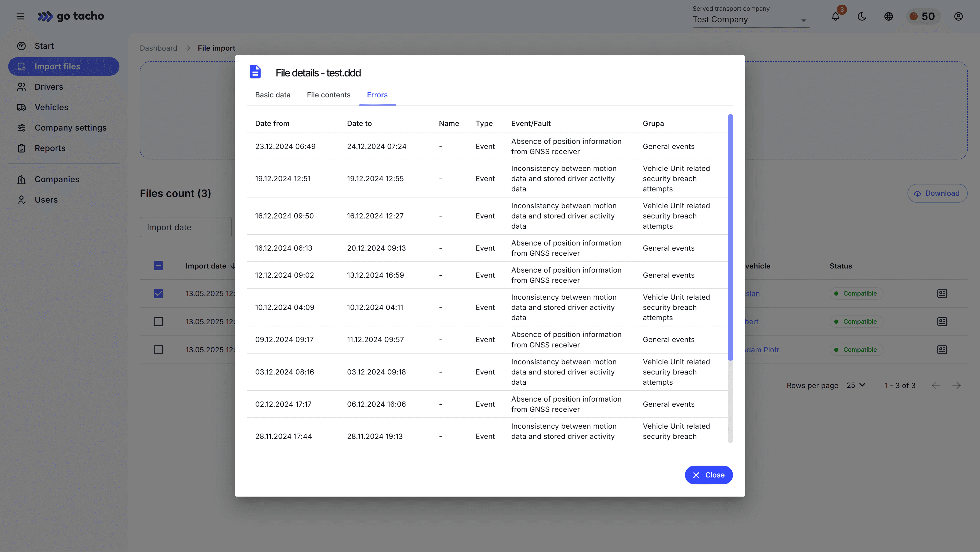Viewport: 980px width, 552px height.
Task: Click the Download button
Action: click(x=937, y=193)
